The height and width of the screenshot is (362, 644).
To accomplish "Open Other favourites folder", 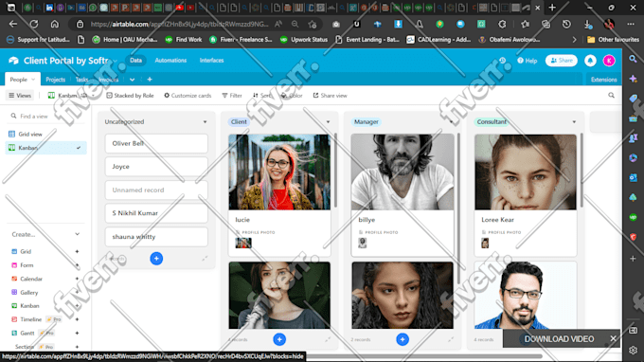I will tap(613, 40).
